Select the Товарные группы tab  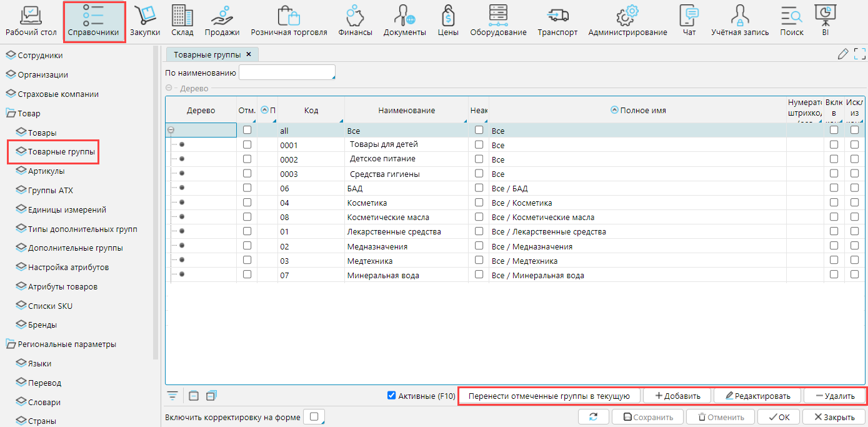[x=207, y=54]
